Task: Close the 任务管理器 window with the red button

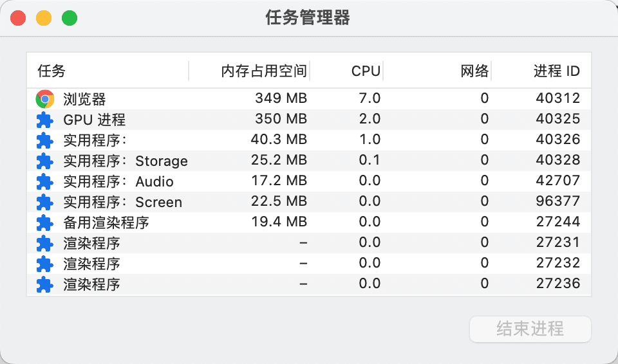Action: (x=18, y=18)
